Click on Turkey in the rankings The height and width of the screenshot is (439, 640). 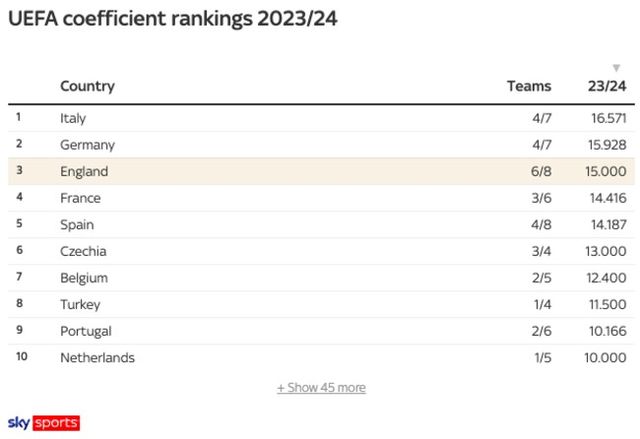click(x=80, y=304)
